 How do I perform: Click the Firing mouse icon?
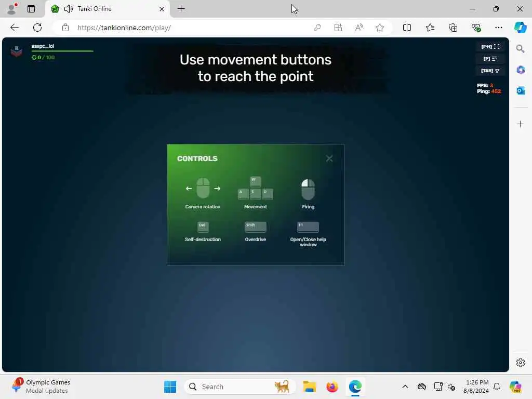(x=308, y=189)
